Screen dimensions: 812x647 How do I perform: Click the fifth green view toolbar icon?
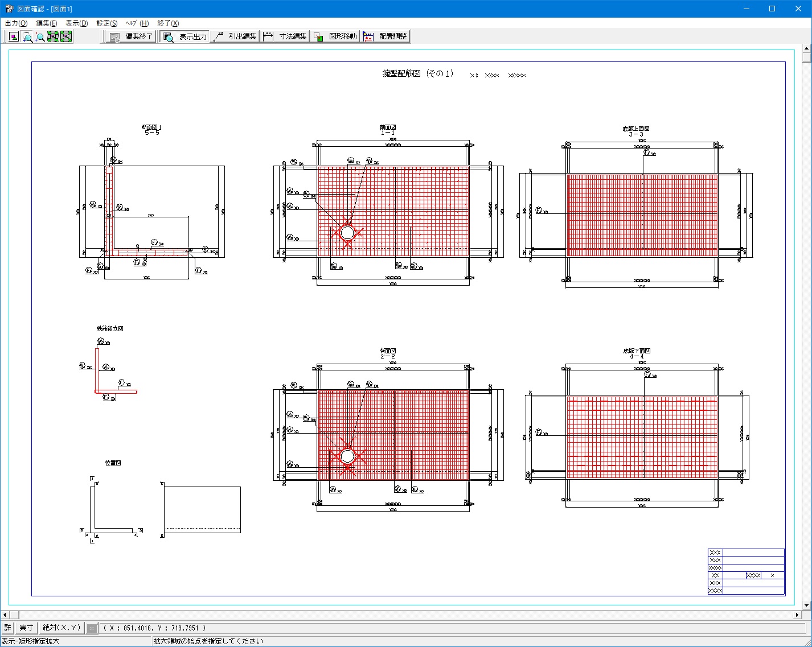click(66, 37)
